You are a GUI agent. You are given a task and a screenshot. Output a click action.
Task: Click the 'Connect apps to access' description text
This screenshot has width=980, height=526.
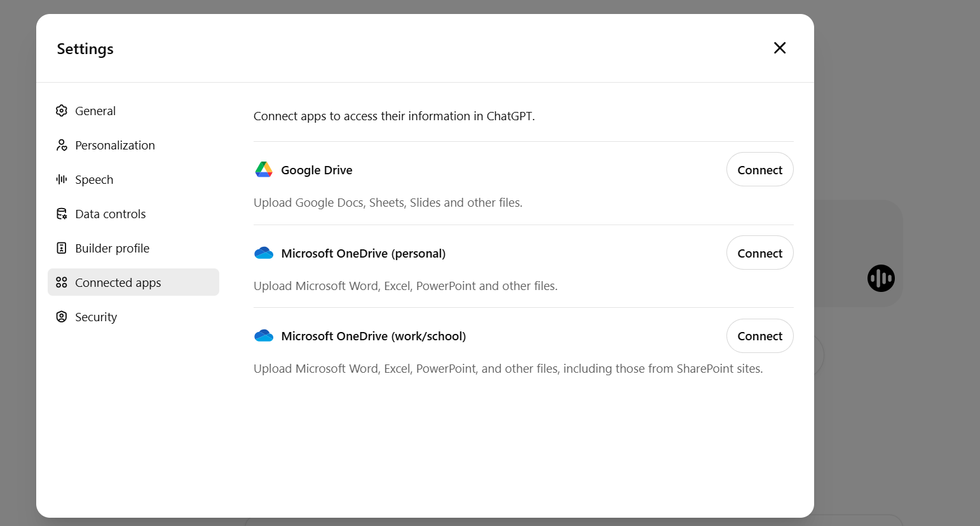pos(394,116)
